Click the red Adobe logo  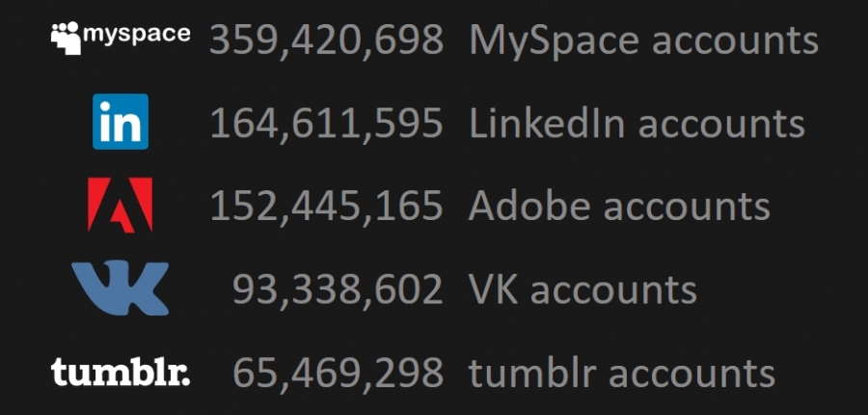tap(121, 205)
